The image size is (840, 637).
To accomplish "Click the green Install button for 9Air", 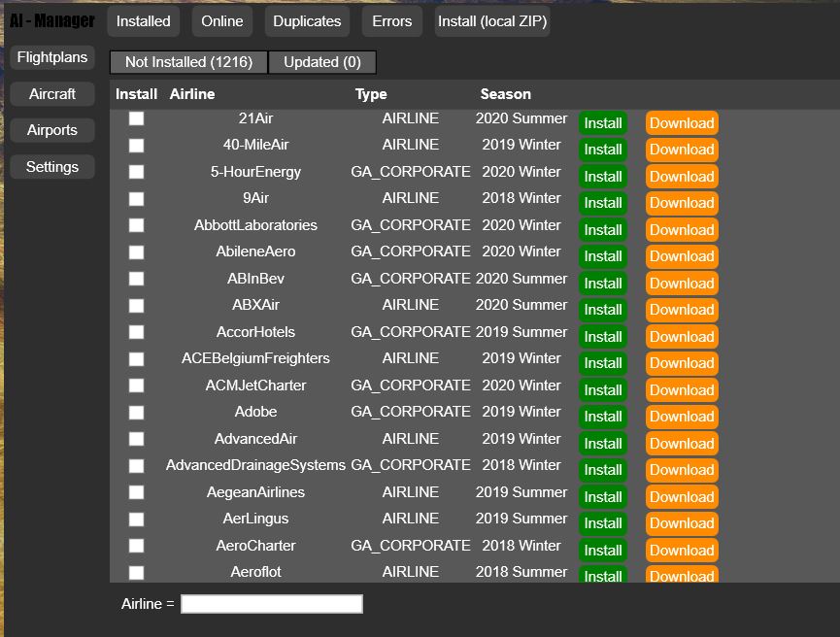I will tap(603, 203).
